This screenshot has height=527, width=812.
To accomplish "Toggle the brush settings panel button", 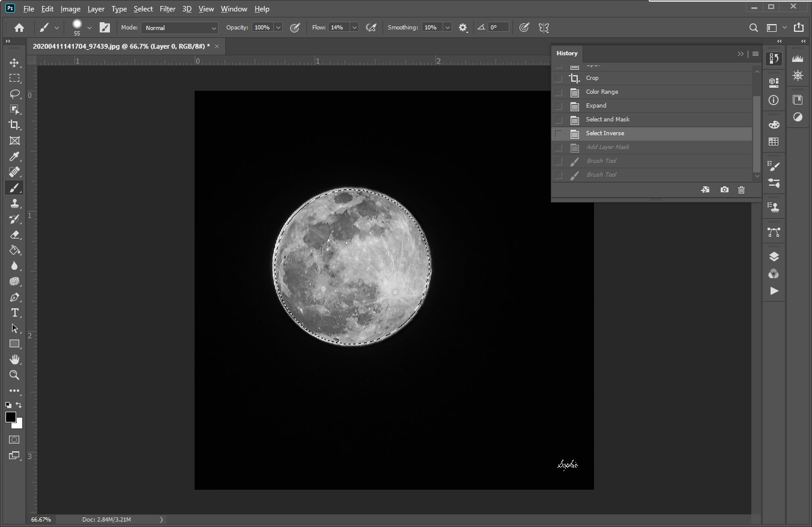I will pos(105,28).
